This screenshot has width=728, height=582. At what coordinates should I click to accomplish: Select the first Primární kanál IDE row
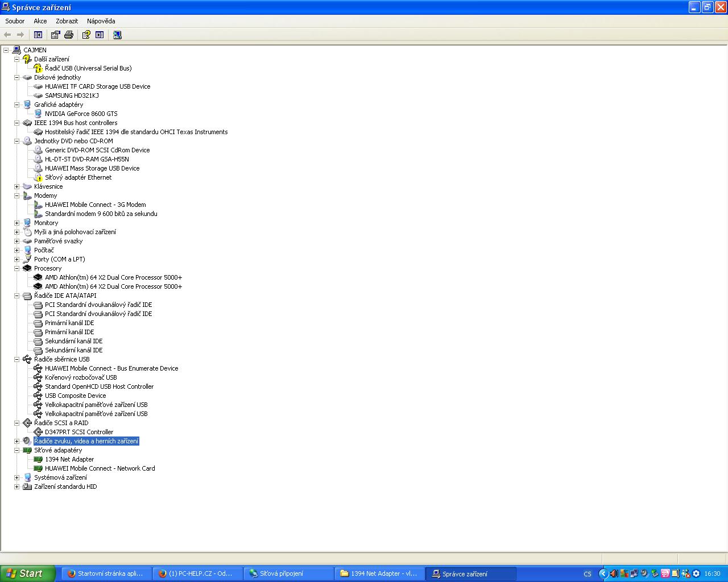(x=69, y=323)
